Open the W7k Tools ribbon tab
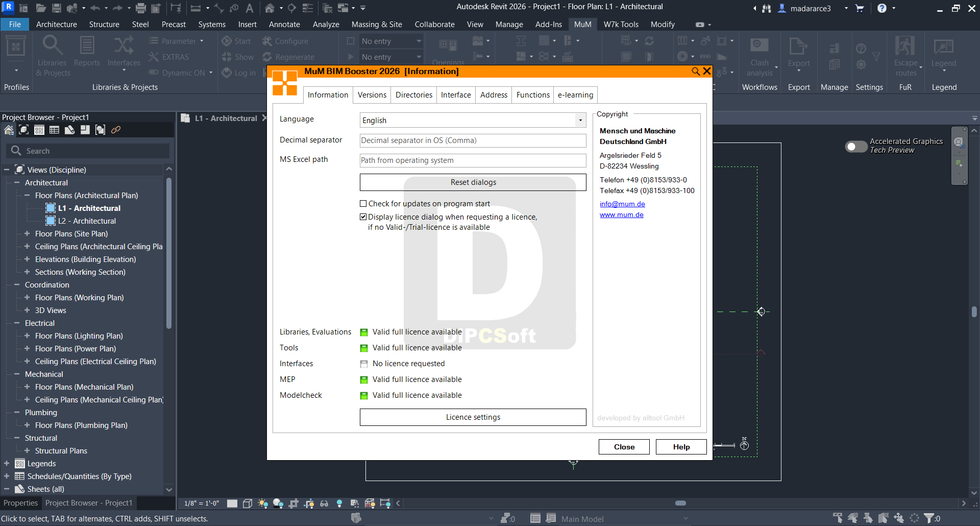This screenshot has width=980, height=526. pyautogui.click(x=621, y=25)
